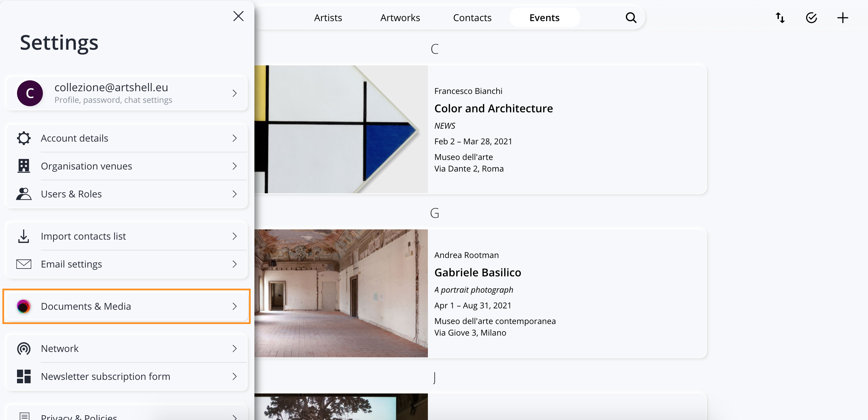Click the section letter C header
The height and width of the screenshot is (420, 868).
(435, 49)
